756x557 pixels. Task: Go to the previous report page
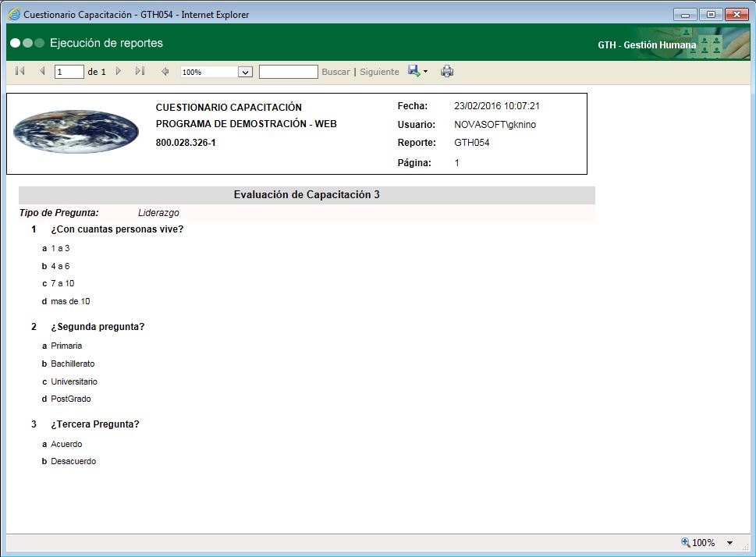[41, 71]
